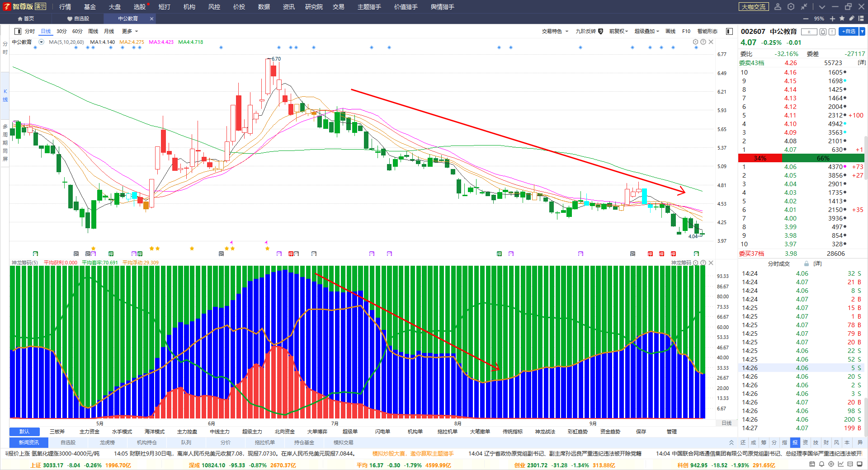Expand the 更多 period dropdown
This screenshot has width=868, height=470.
(x=130, y=31)
